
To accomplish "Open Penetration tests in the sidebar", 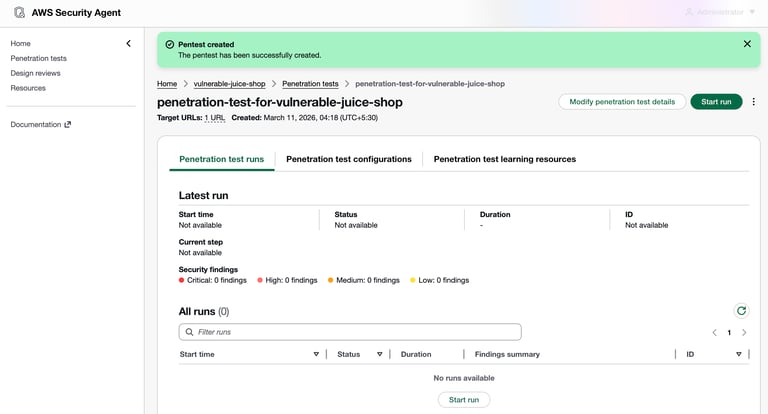I will pos(39,58).
